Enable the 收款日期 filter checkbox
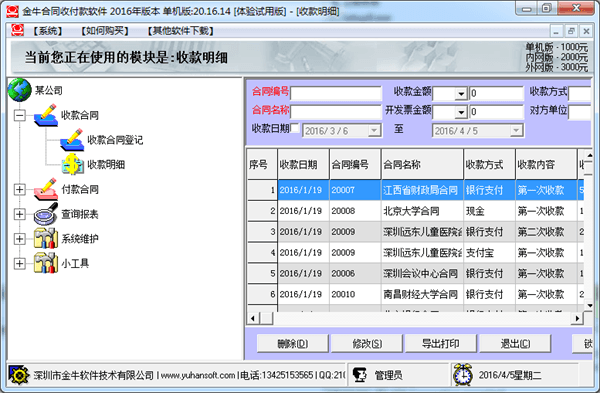This screenshot has width=600, height=393. (295, 128)
